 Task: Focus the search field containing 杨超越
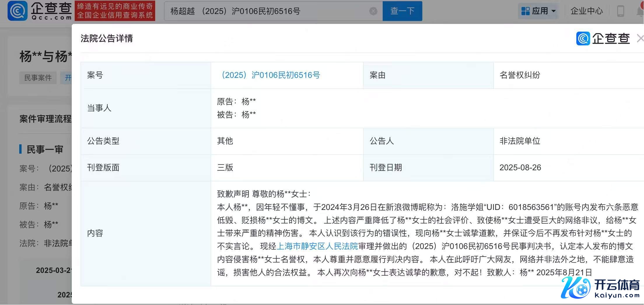pyautogui.click(x=268, y=11)
